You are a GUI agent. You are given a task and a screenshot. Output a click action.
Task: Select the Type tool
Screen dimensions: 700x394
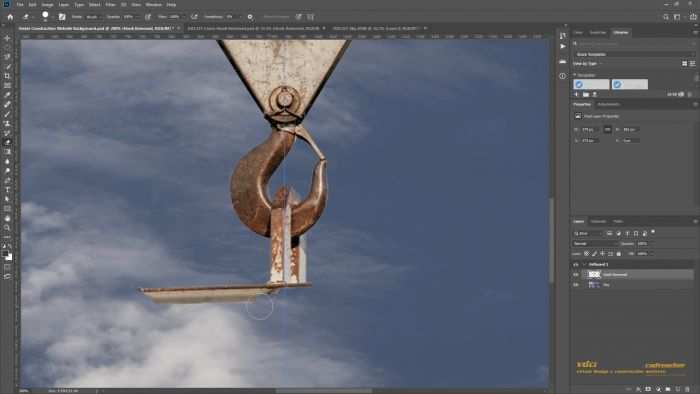pos(7,190)
